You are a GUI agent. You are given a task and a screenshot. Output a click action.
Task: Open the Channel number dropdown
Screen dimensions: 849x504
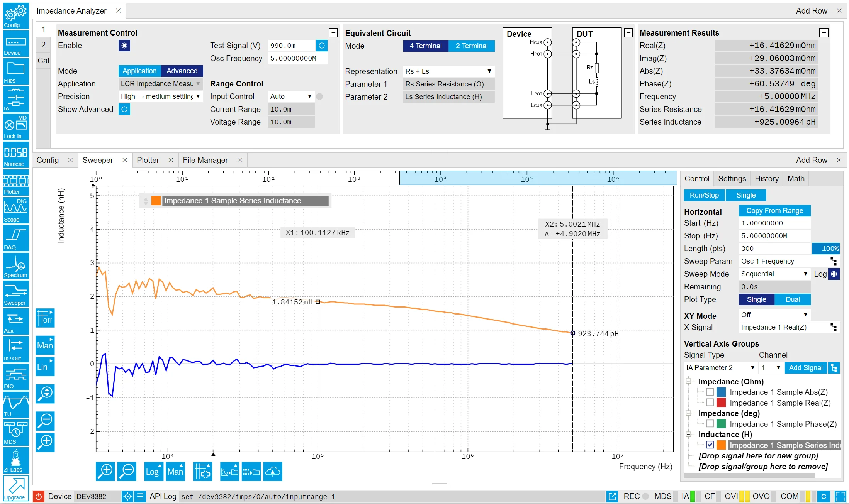click(x=771, y=368)
